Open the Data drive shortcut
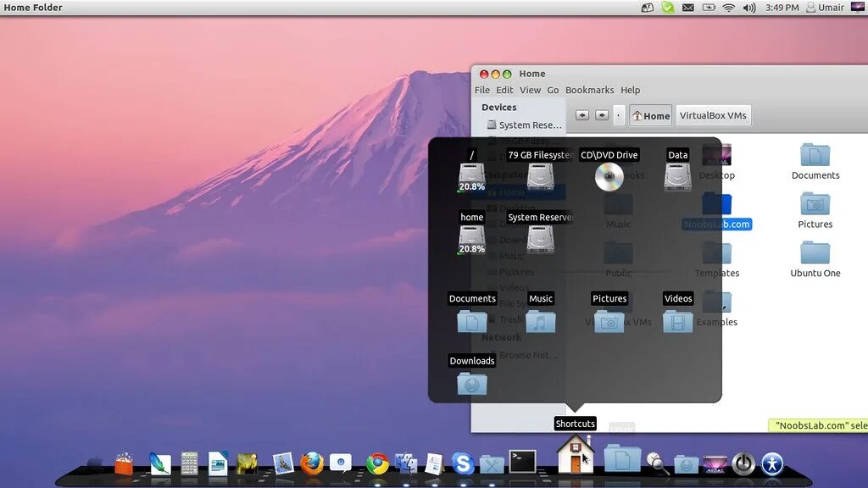 677,177
